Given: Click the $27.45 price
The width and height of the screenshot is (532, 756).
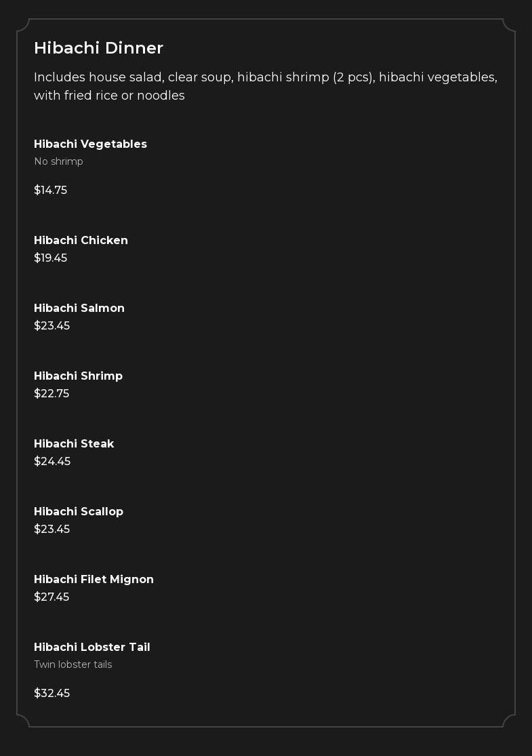Looking at the screenshot, I should tap(52, 597).
